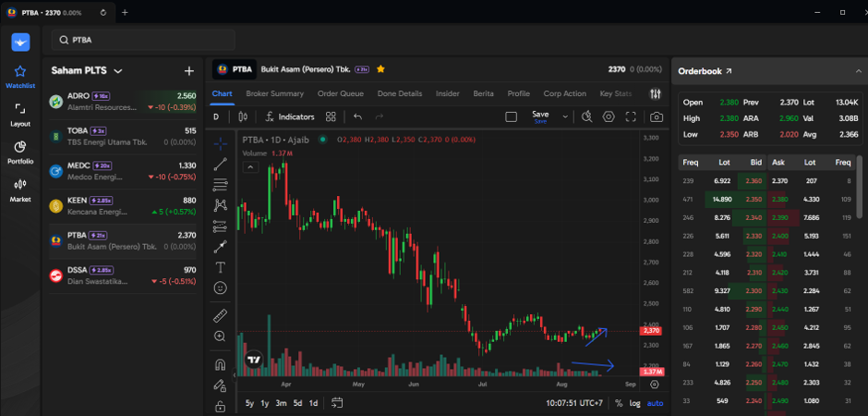Image resolution: width=868 pixels, height=416 pixels.
Task: Take a chart snapshot with camera icon
Action: (x=657, y=116)
